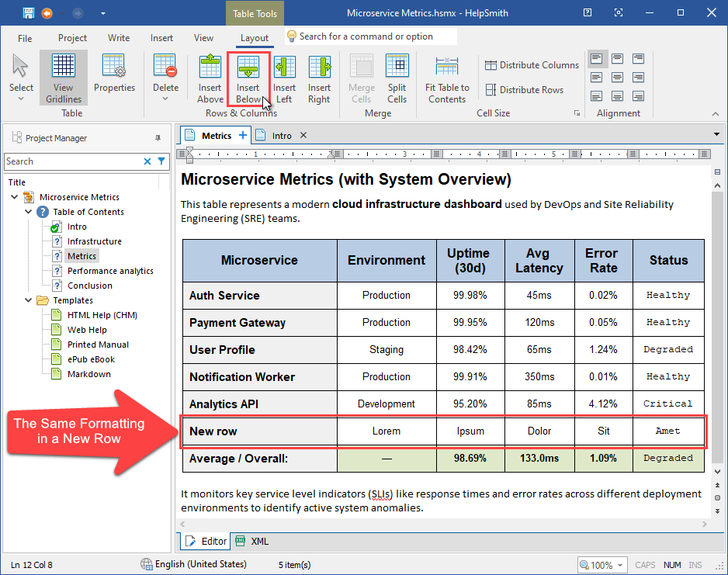Viewport: 728px width, 575px height.
Task: Open the quick access toolbar customize arrow
Action: (x=103, y=13)
